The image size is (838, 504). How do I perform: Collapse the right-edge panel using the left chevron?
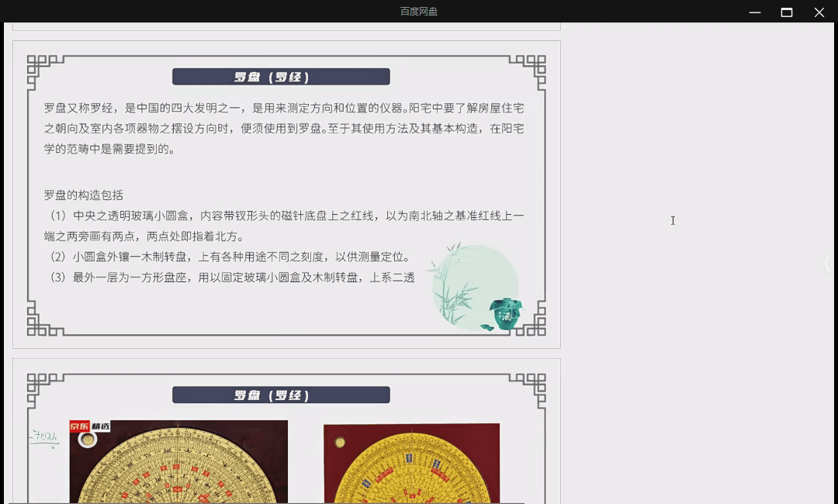click(826, 264)
